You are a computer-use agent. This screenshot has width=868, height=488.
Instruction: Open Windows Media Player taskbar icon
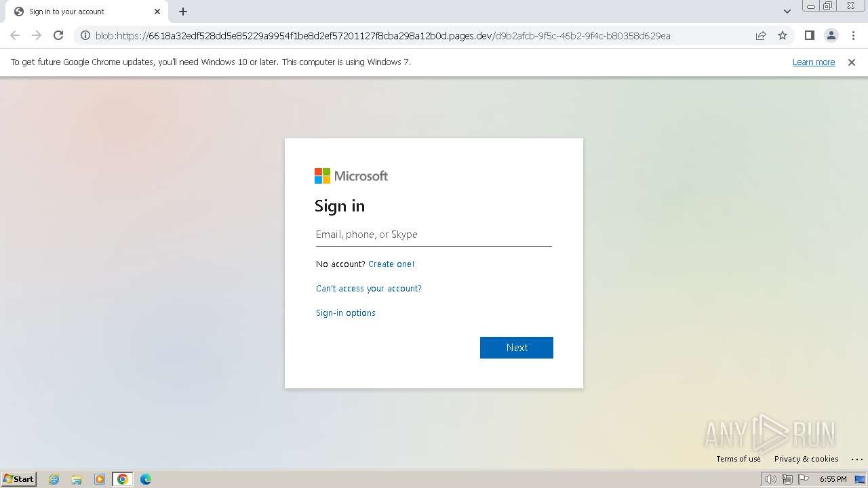pos(100,479)
